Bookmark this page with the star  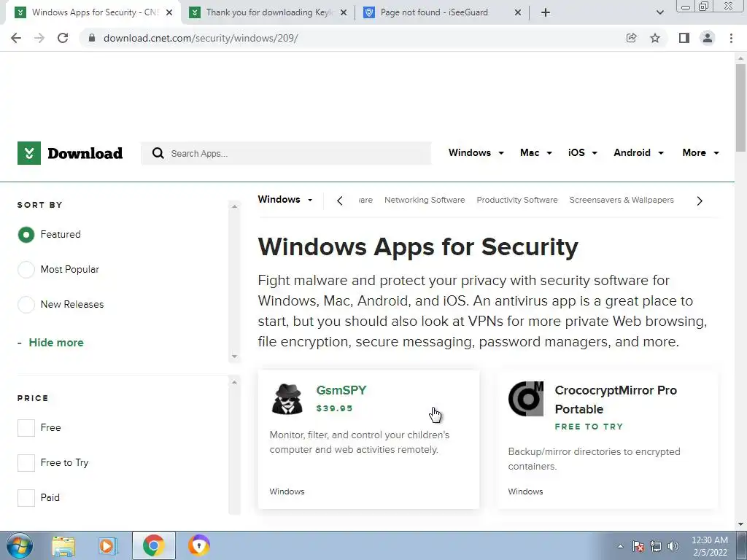click(x=655, y=38)
